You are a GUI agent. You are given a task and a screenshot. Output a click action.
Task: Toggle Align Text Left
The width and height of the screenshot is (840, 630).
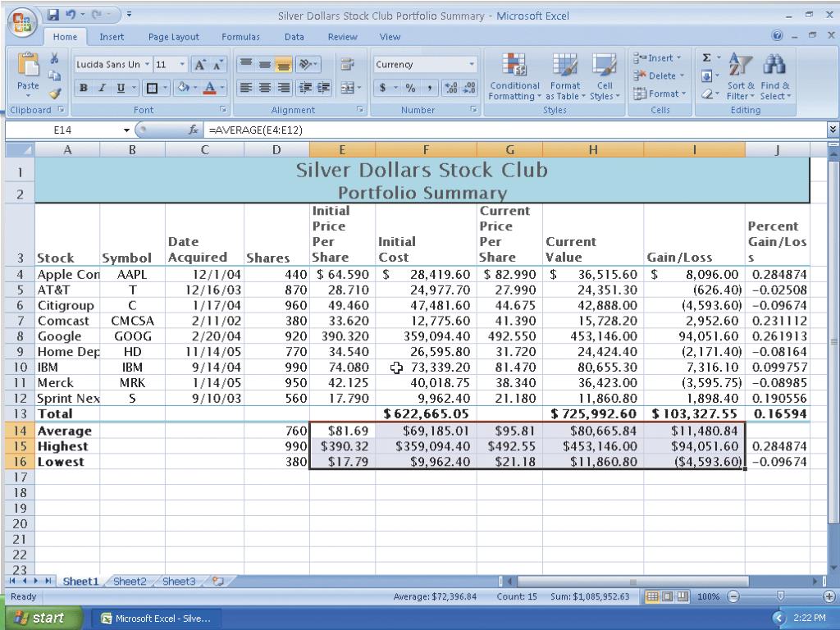click(246, 88)
